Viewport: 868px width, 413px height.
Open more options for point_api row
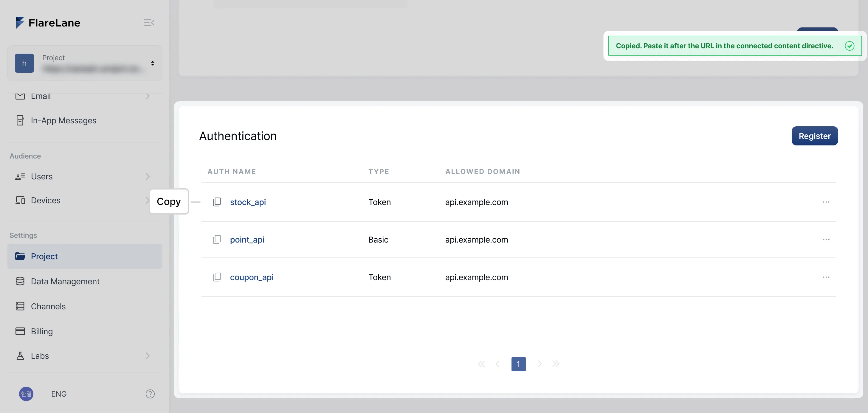tap(826, 240)
